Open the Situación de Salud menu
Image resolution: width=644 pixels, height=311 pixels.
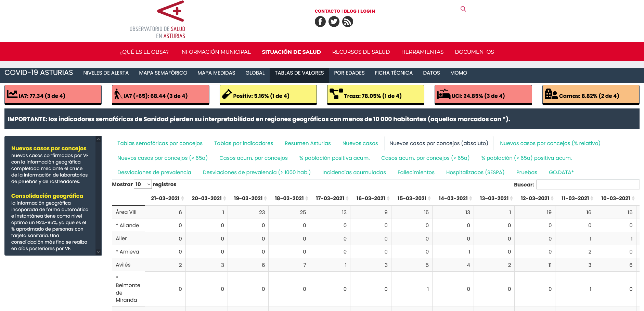291,52
